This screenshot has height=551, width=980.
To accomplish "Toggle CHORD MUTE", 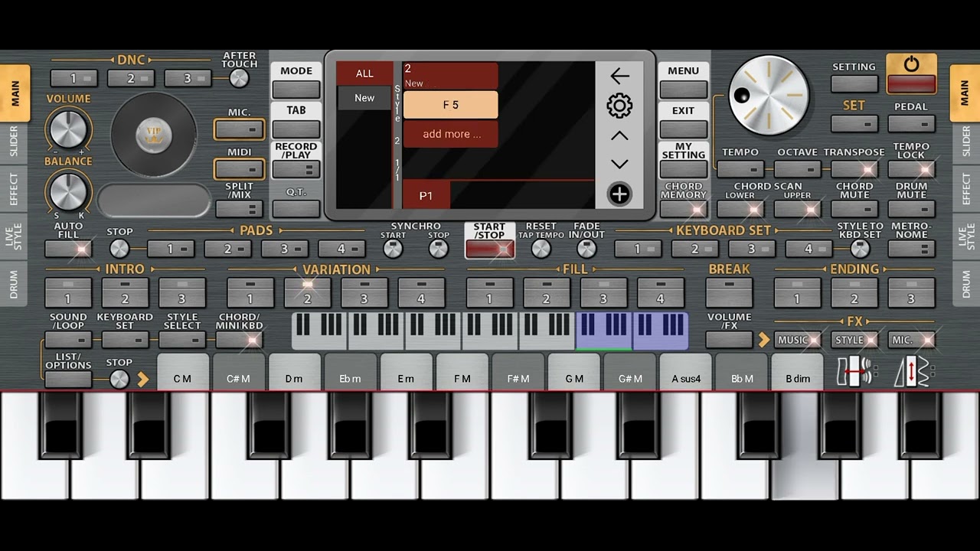I will pos(854,209).
